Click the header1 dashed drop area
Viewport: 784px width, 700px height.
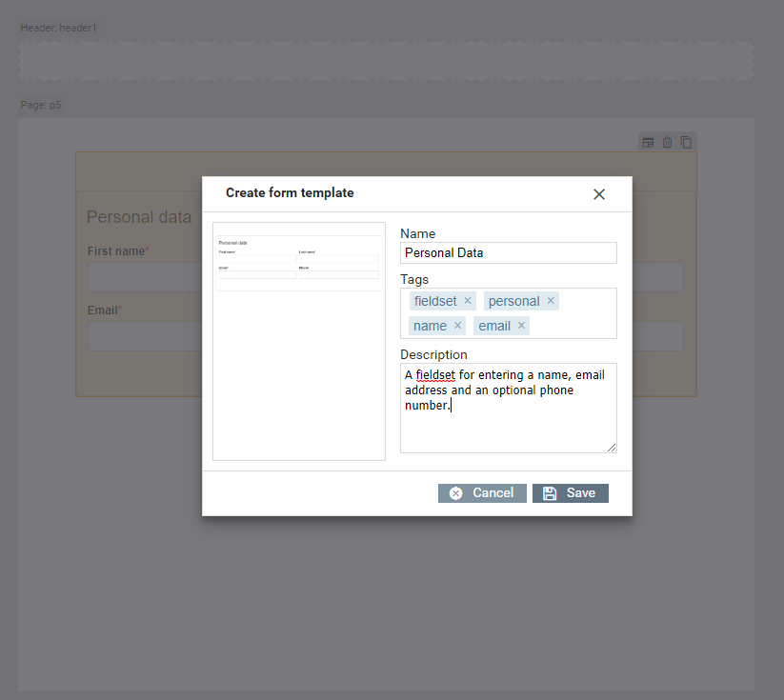pos(386,61)
